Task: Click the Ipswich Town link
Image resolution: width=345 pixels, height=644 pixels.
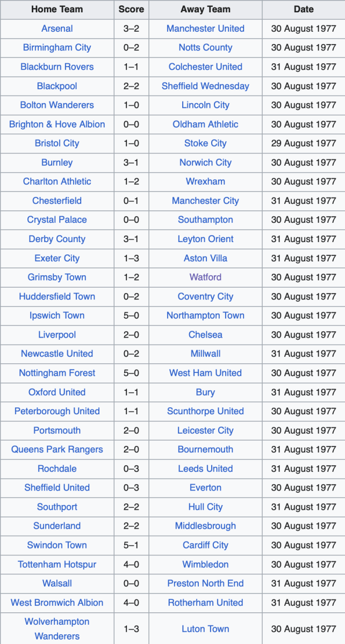Action: point(57,316)
